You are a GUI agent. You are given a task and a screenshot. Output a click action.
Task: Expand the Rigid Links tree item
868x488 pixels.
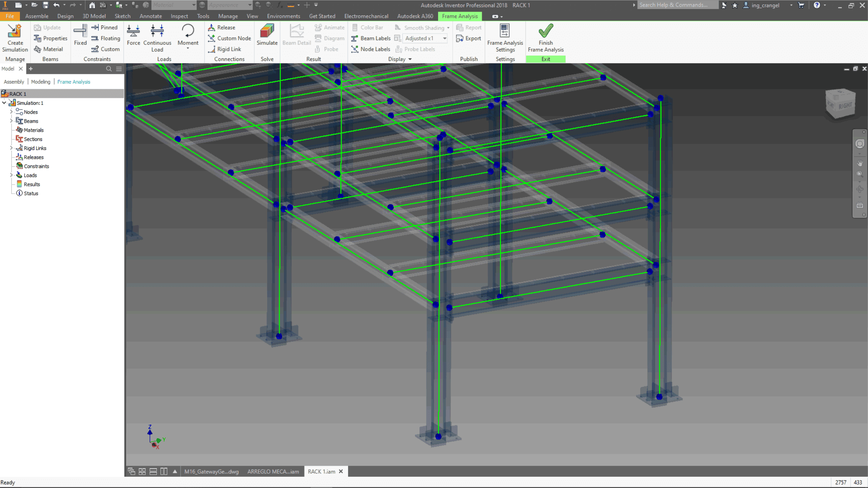[x=11, y=148]
